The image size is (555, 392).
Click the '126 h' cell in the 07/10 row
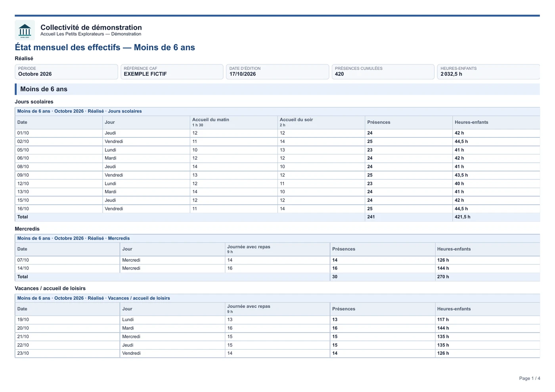pyautogui.click(x=488, y=260)
